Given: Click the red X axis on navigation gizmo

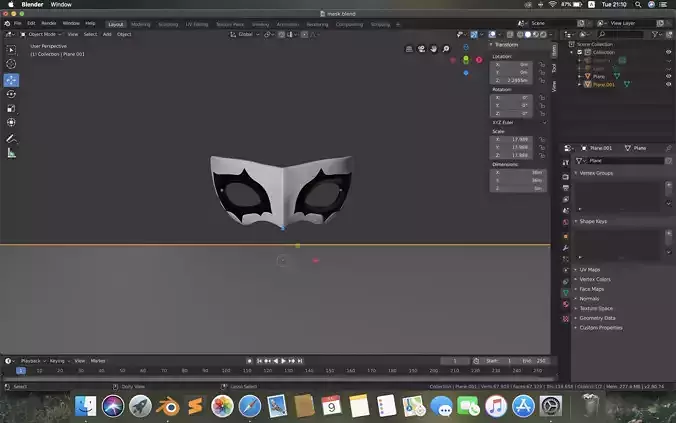Looking at the screenshot, I should [479, 60].
